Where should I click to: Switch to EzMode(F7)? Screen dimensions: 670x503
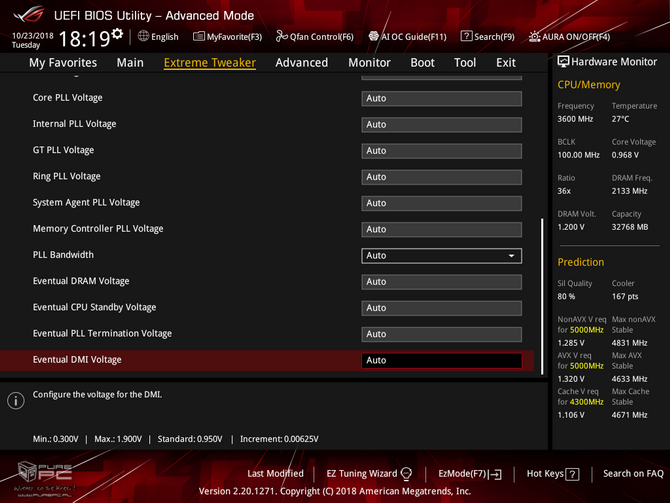click(x=462, y=474)
